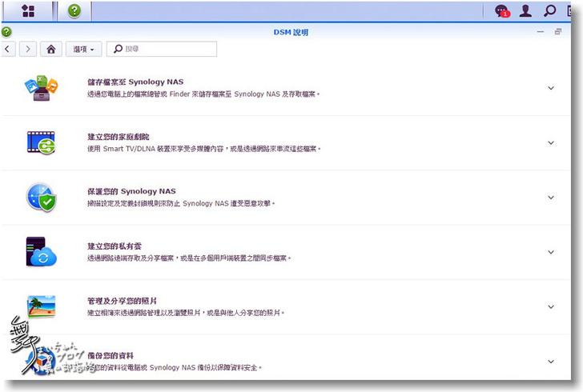The width and height of the screenshot is (583, 392).
Task: Open the notifications chat bubble icon
Action: [x=502, y=11]
